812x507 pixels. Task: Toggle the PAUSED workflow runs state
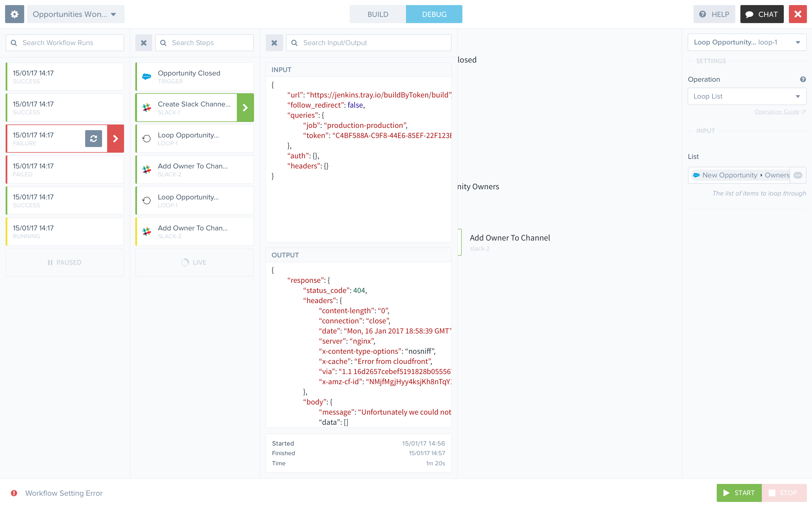point(65,263)
